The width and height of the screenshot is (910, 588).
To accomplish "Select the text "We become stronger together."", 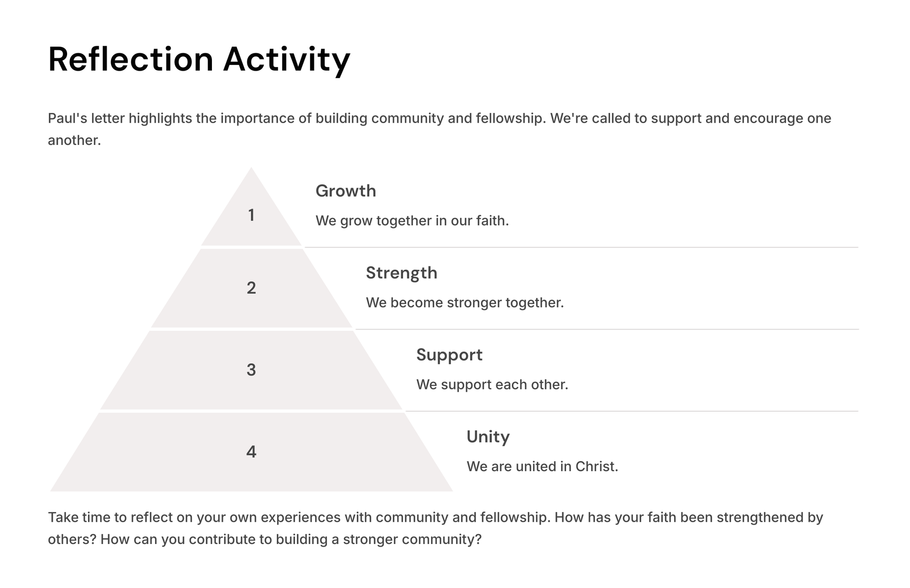I will tap(464, 303).
